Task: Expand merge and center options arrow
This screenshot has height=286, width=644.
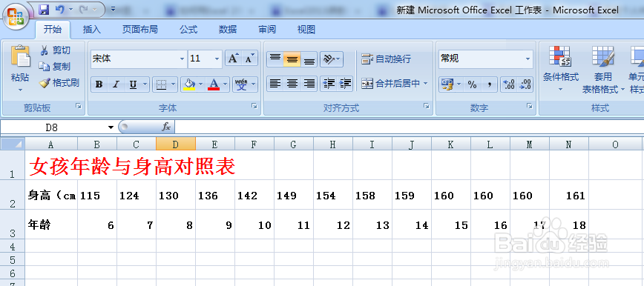Action: point(426,83)
